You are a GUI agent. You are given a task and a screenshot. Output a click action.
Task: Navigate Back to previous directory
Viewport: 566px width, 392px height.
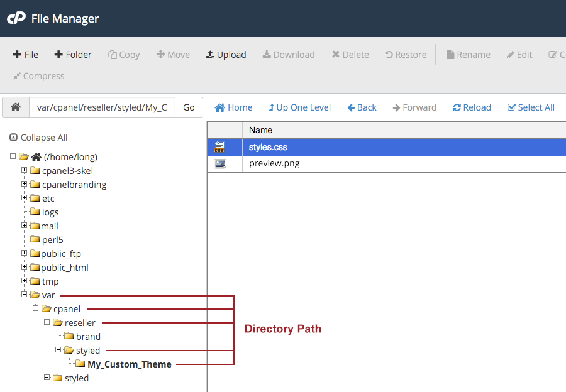tap(362, 107)
